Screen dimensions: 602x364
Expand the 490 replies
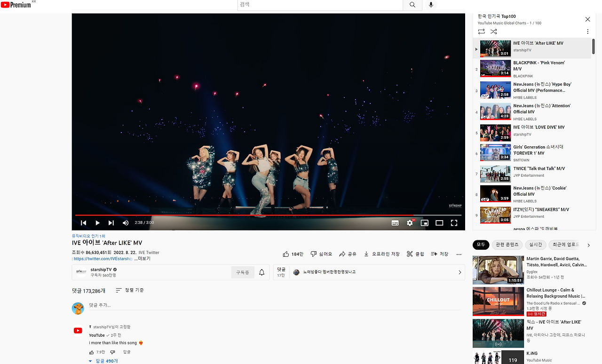click(x=103, y=361)
